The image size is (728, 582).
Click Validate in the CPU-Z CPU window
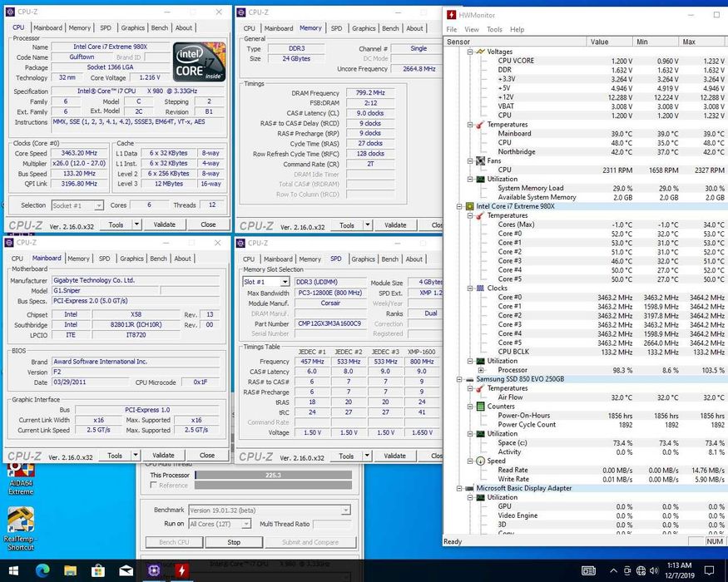165,224
